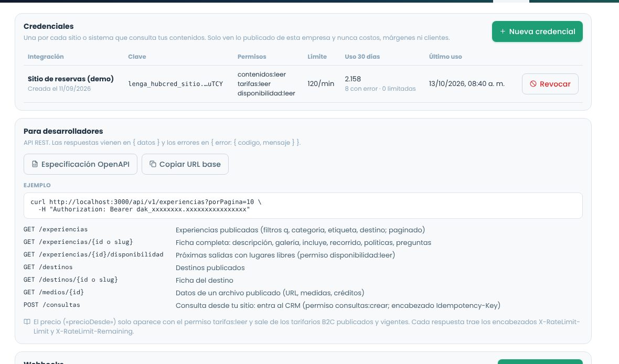Click the Nueva credencial button
The height and width of the screenshot is (364, 619).
tap(537, 31)
